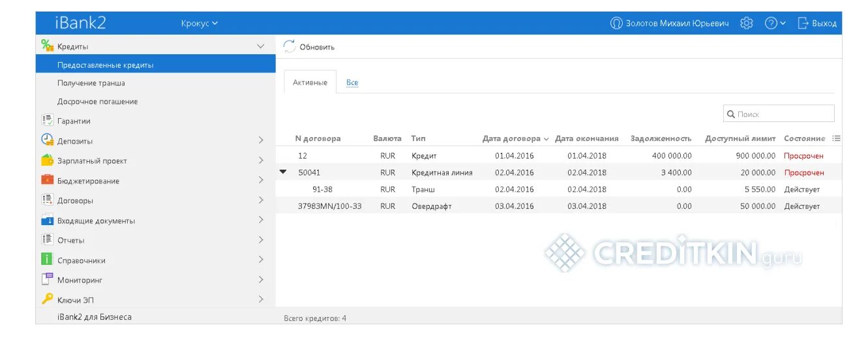Switch to the Все tab
This screenshot has height=338, width=868.
[x=352, y=82]
